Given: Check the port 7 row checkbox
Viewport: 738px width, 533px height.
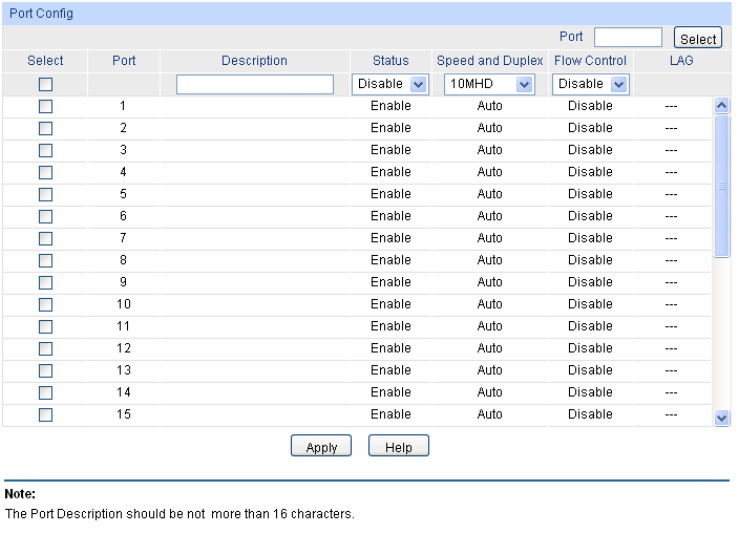Looking at the screenshot, I should pos(46,239).
